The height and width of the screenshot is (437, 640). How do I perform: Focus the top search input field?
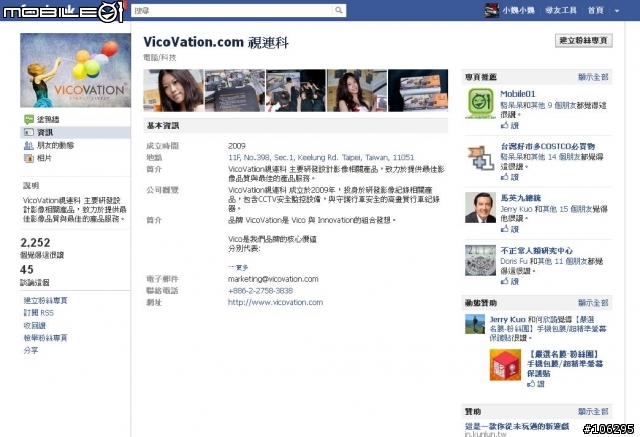[x=233, y=11]
